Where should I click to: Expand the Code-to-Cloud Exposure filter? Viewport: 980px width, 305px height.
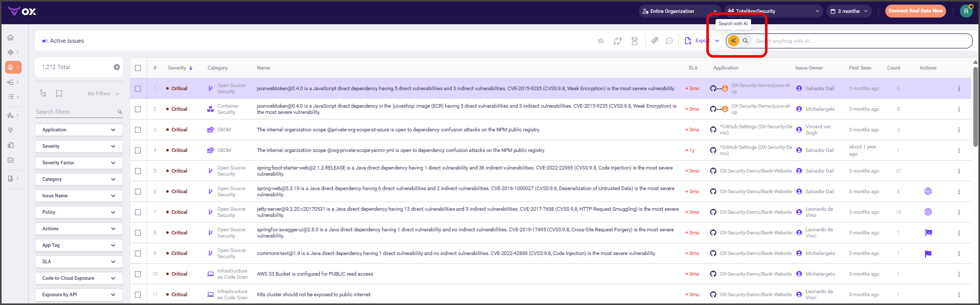tap(79, 278)
